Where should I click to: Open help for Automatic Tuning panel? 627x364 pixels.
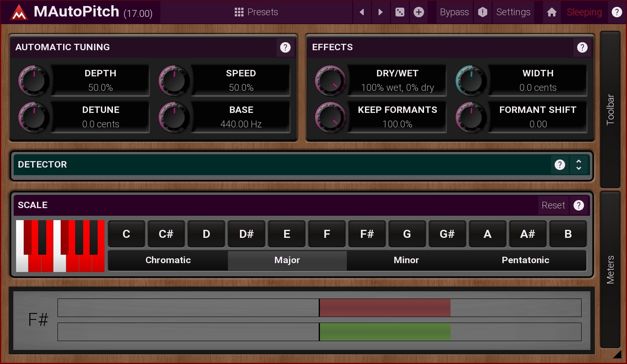[285, 47]
